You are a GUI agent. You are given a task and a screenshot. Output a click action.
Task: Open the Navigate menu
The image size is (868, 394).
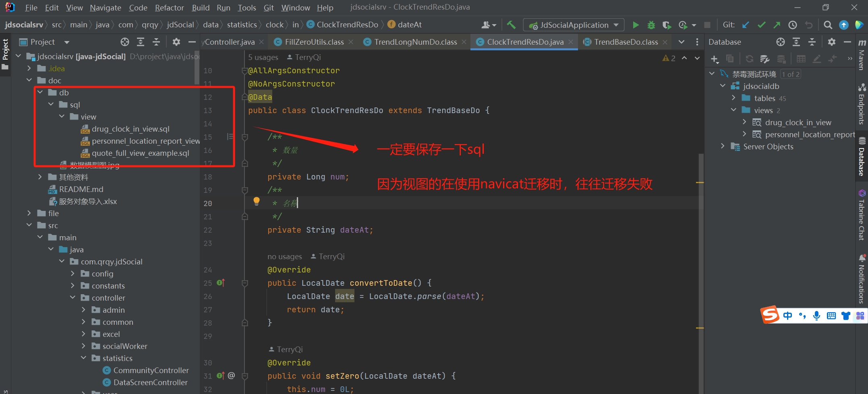coord(106,8)
